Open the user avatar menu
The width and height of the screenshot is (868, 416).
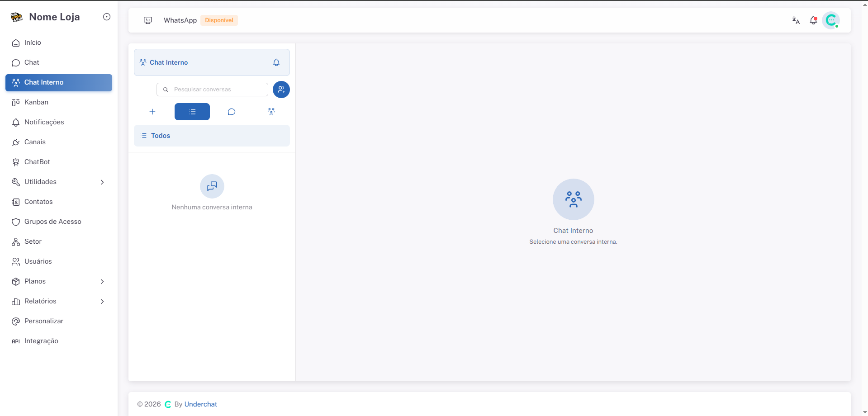(831, 20)
